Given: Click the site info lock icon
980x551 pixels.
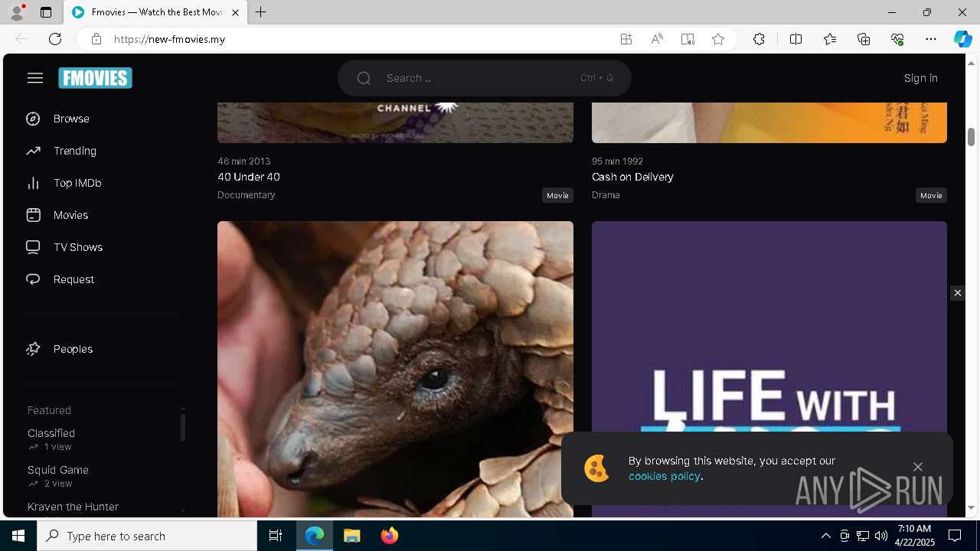Looking at the screenshot, I should [x=96, y=39].
